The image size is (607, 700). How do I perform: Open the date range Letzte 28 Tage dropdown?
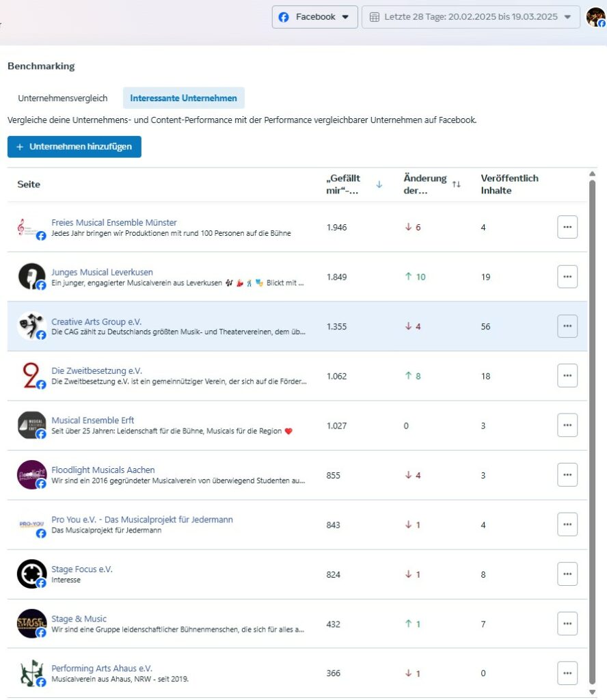pyautogui.click(x=470, y=17)
